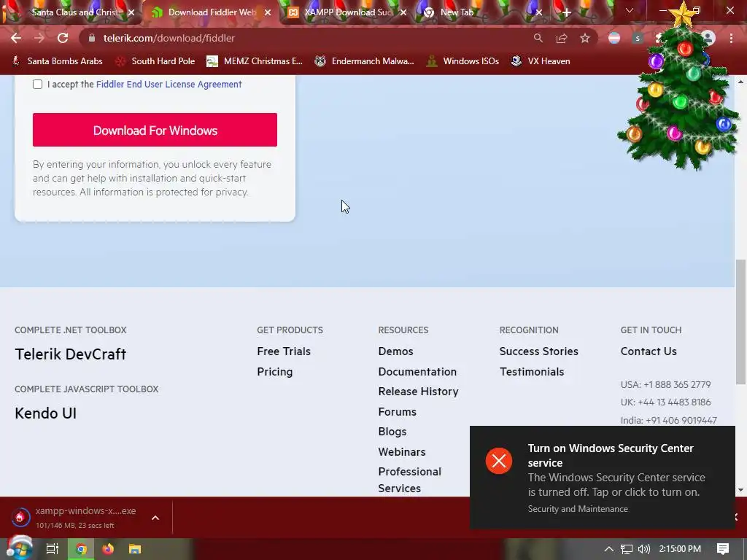This screenshot has width=747, height=560.
Task: Click the xampp download progress icon
Action: tap(20, 518)
